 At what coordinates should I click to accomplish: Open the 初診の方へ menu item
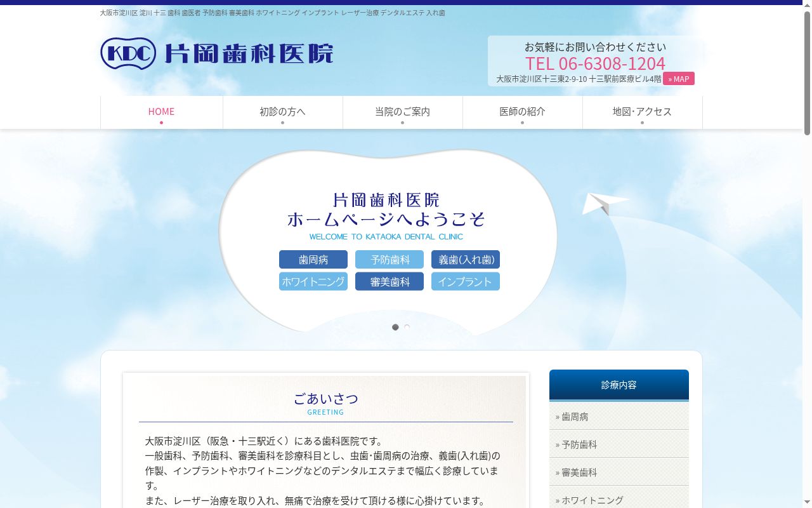coord(282,112)
